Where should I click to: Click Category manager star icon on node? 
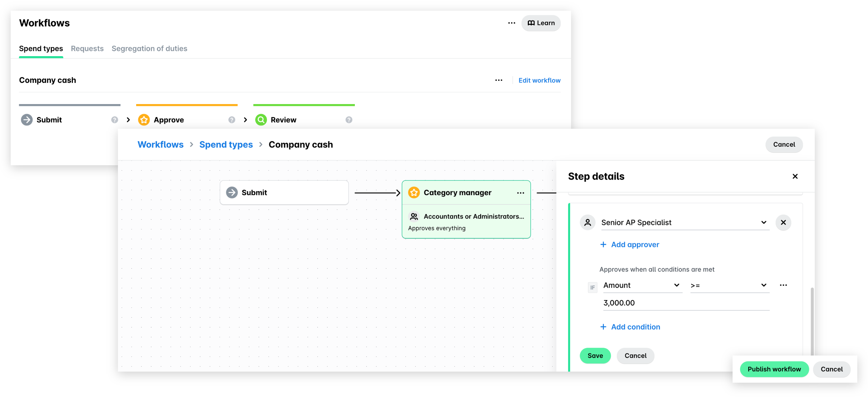click(414, 192)
